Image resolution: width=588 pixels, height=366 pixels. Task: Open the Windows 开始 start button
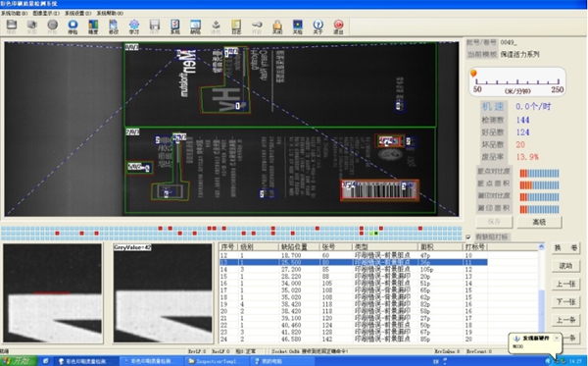(x=19, y=361)
